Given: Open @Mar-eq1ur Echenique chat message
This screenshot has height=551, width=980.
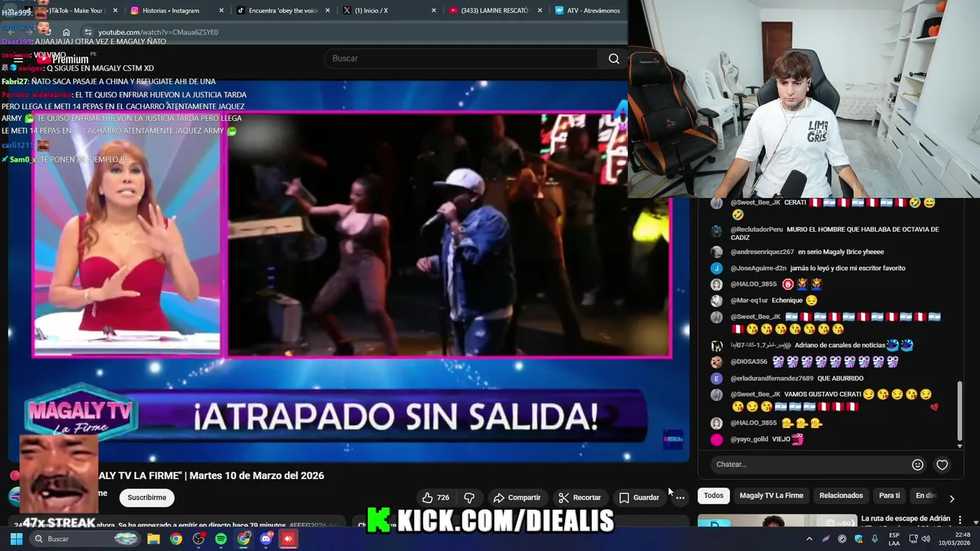Looking at the screenshot, I should 774,301.
